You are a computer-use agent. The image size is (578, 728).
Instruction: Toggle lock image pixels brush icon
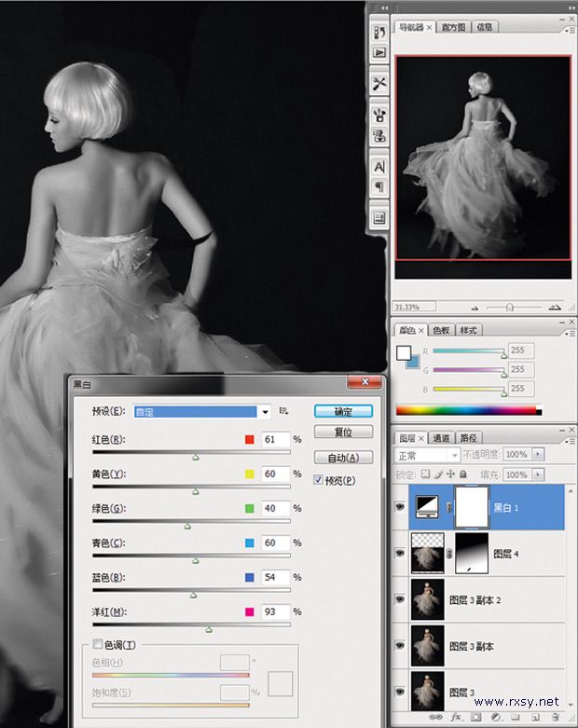438,474
